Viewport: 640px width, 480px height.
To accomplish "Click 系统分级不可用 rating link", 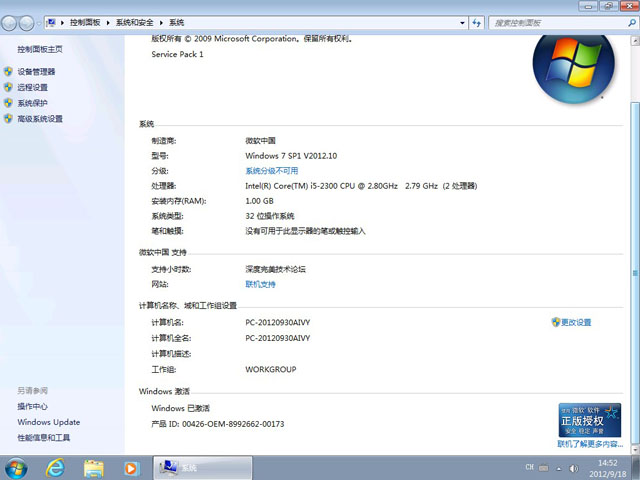I will (271, 171).
